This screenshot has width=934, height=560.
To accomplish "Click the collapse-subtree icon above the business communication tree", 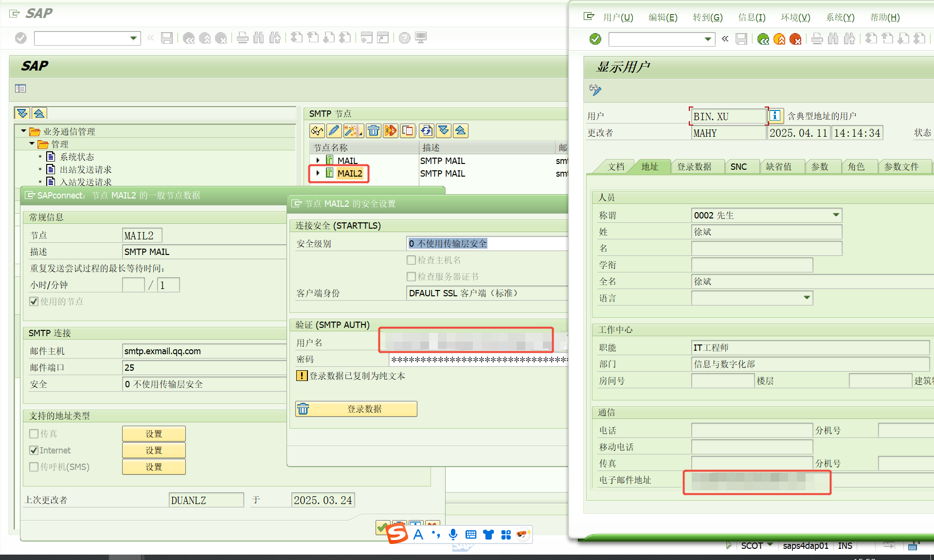I will pyautogui.click(x=39, y=113).
